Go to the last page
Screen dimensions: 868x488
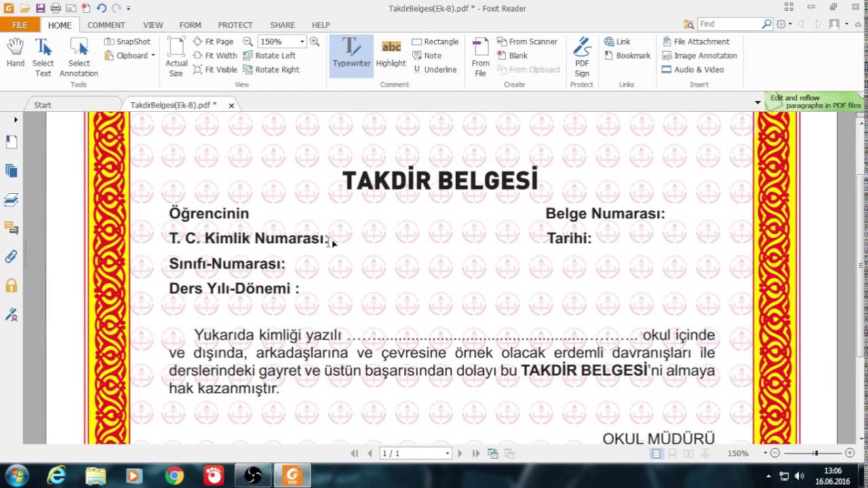tap(476, 453)
